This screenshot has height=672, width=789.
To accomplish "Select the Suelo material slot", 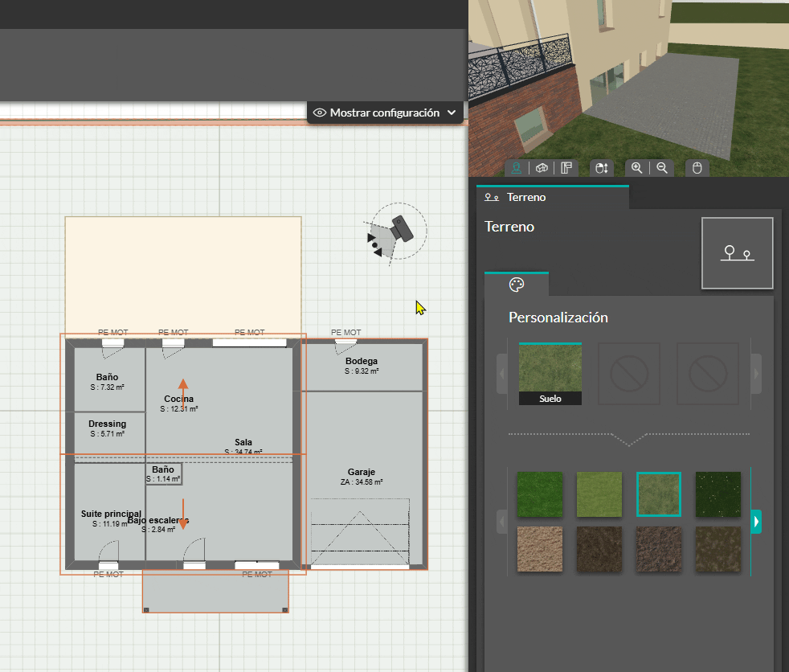I will (550, 374).
